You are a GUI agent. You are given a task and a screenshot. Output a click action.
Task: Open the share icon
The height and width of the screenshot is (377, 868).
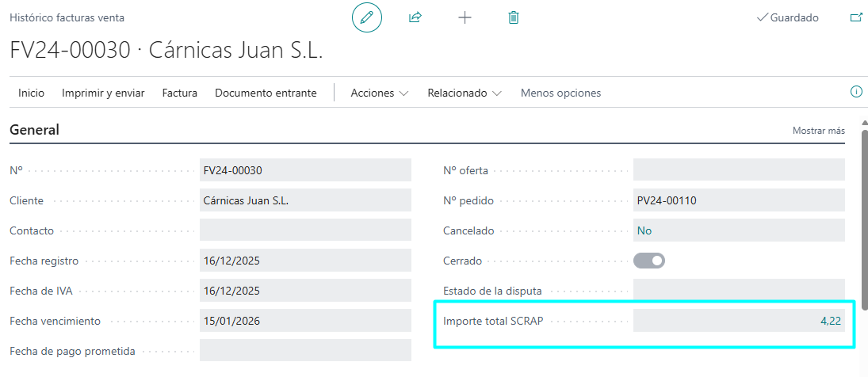click(x=415, y=17)
